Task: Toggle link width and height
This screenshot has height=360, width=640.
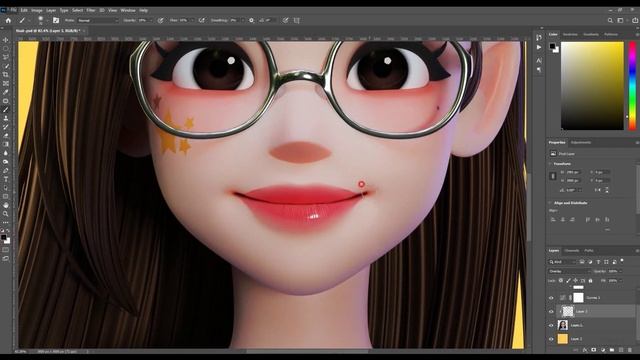Action: (x=553, y=176)
